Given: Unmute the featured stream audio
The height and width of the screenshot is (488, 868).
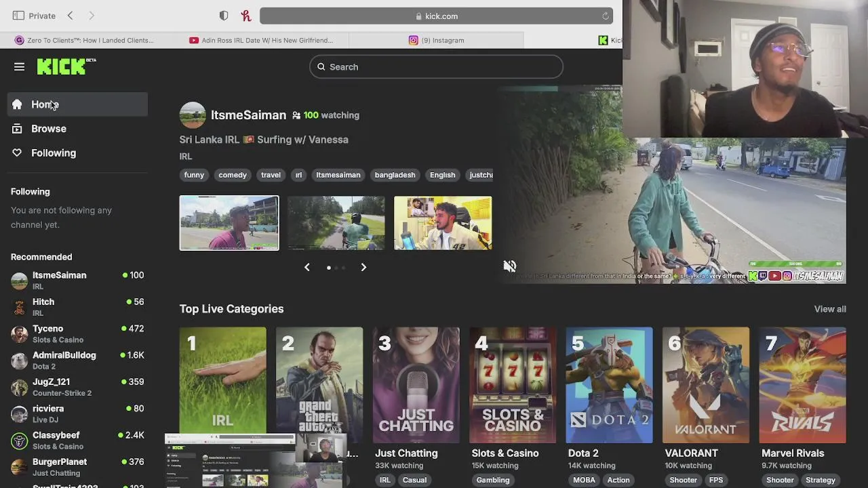Looking at the screenshot, I should [510, 266].
